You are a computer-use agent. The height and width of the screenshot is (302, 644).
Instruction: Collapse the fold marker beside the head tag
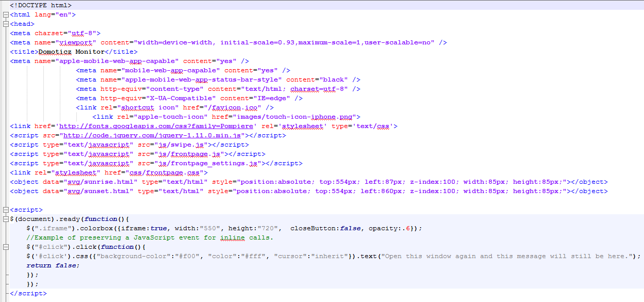(5, 24)
